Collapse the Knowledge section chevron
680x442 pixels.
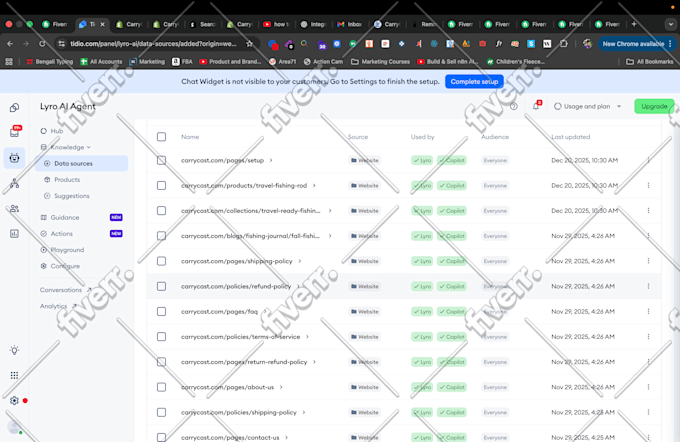pyautogui.click(x=89, y=147)
